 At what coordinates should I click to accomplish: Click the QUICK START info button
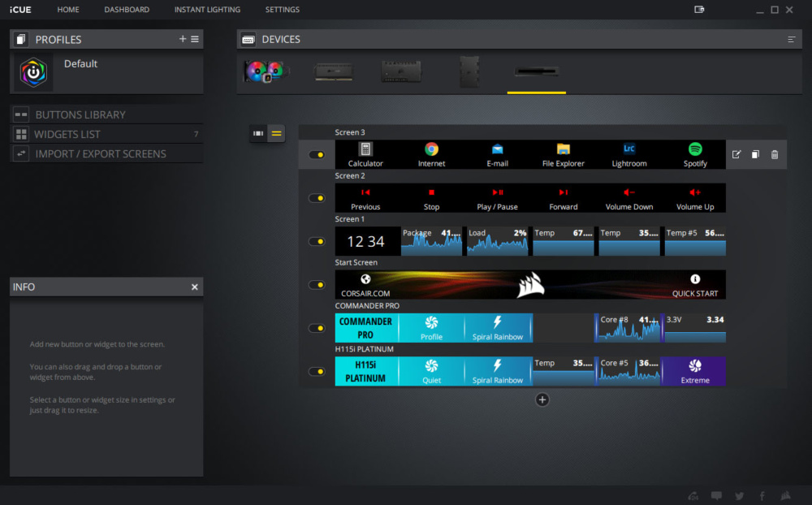(695, 285)
